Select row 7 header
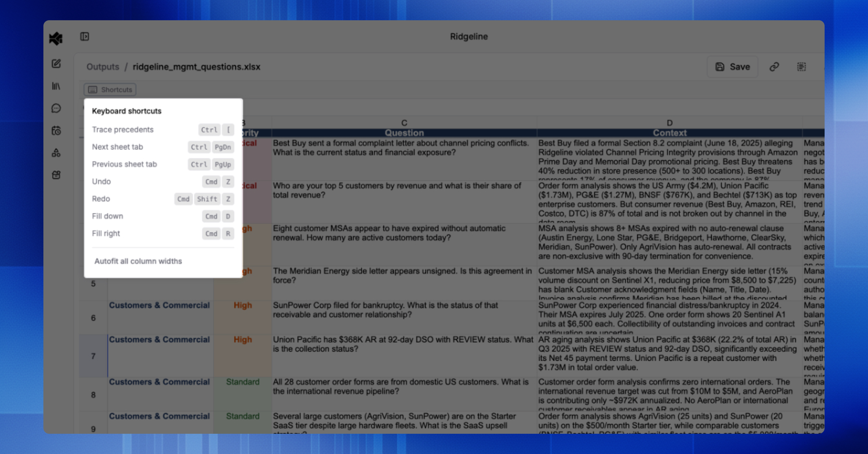Screen dimensions: 868x454 (93, 356)
